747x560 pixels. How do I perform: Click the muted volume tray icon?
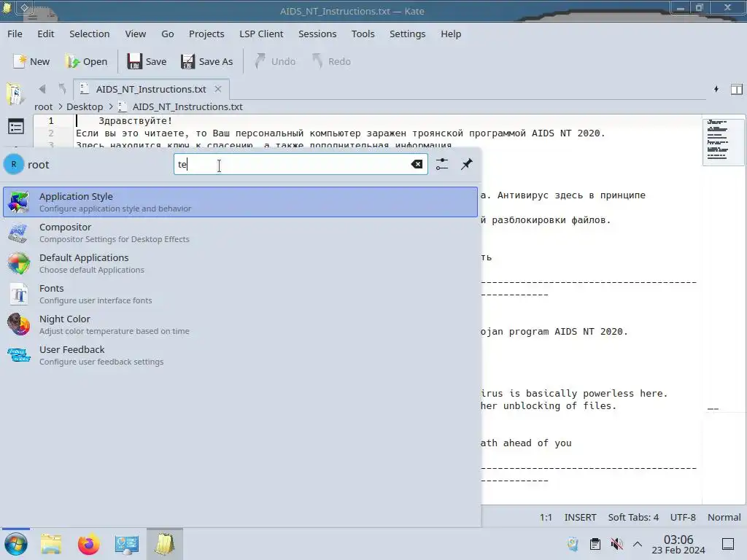616,544
